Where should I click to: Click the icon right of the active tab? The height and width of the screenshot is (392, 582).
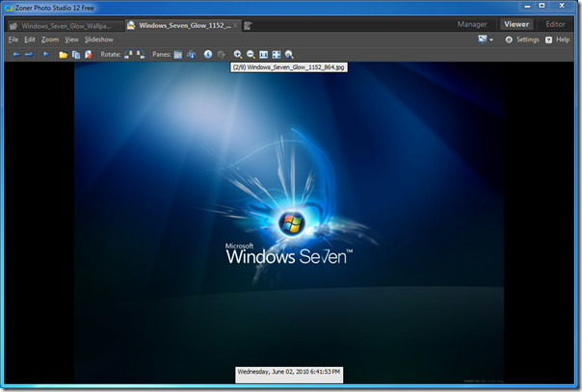pos(248,26)
